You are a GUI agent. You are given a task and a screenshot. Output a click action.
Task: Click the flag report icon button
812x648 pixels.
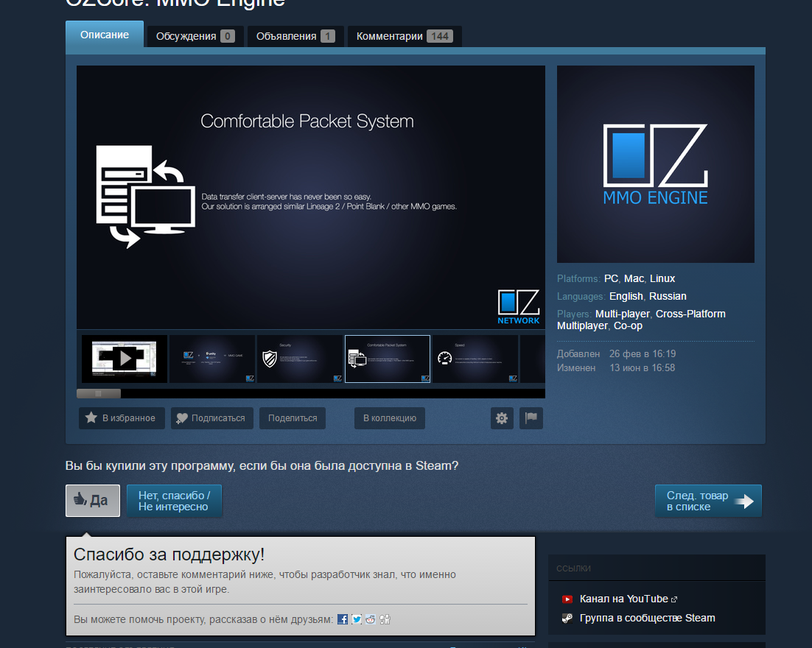point(531,418)
